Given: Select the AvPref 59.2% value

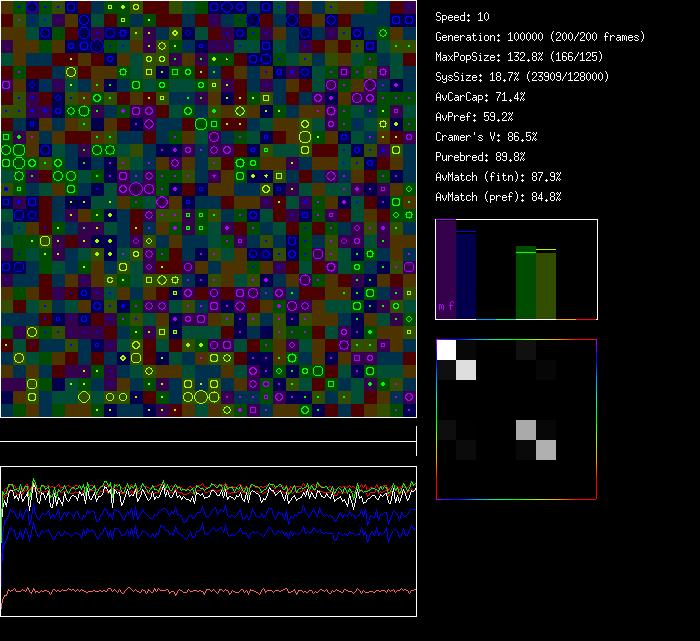Looking at the screenshot, I should (474, 117).
